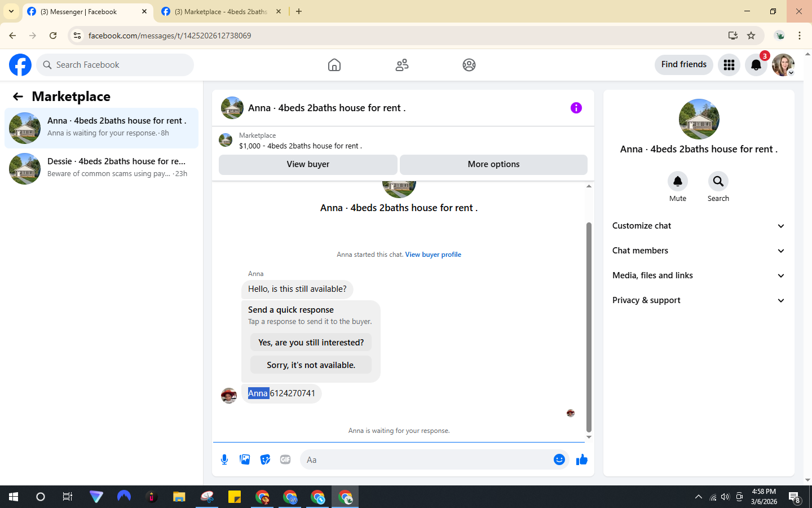Click the chat messages scrollbar thumb
The width and height of the screenshot is (812, 508).
click(x=589, y=327)
